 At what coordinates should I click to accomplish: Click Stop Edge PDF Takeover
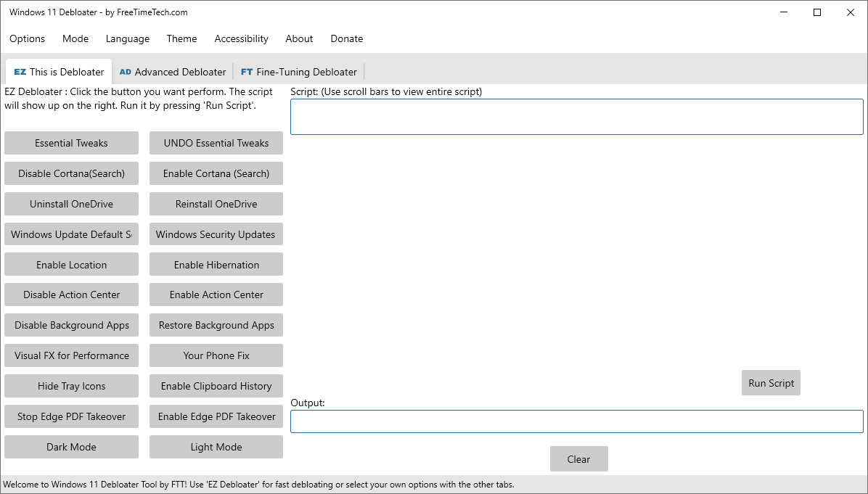pyautogui.click(x=71, y=416)
